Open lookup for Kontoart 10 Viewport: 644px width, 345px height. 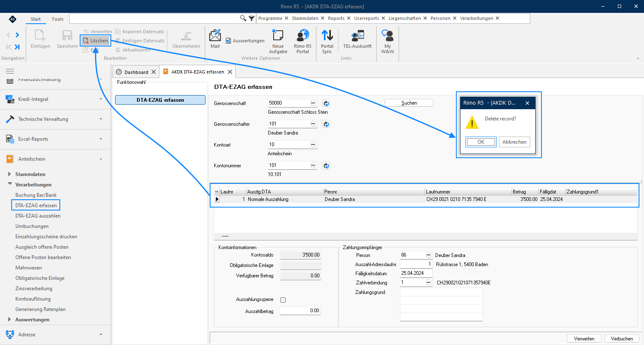313,144
